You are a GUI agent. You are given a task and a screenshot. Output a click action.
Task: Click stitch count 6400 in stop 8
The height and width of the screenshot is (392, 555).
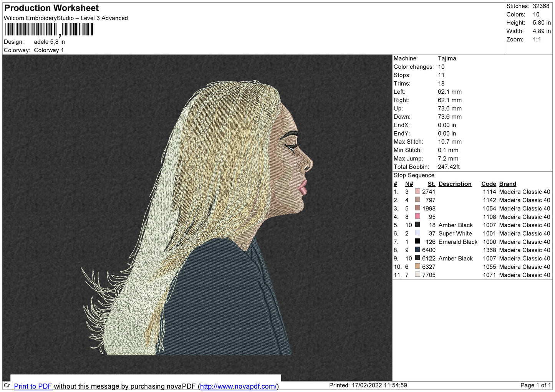[x=429, y=250]
